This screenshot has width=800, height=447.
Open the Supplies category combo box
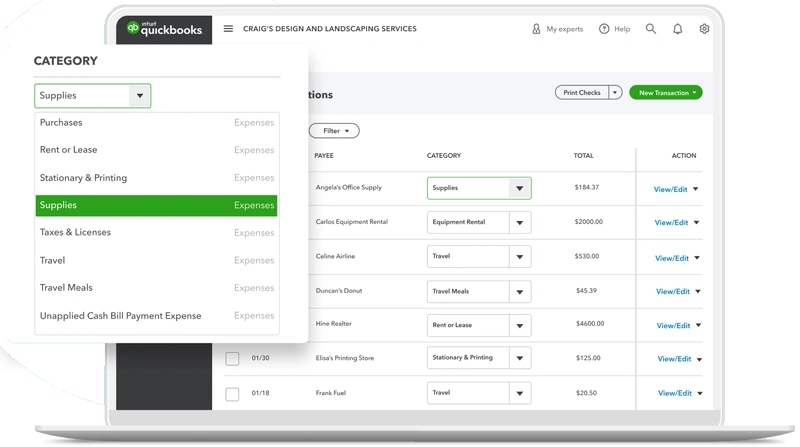point(92,96)
